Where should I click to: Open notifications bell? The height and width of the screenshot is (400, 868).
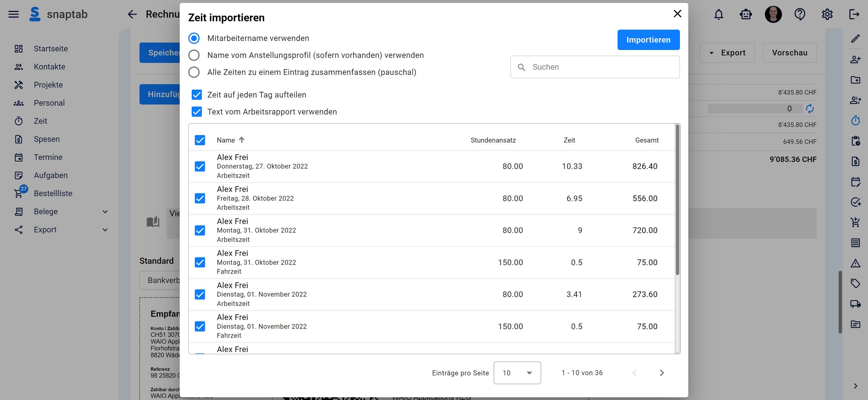click(719, 14)
